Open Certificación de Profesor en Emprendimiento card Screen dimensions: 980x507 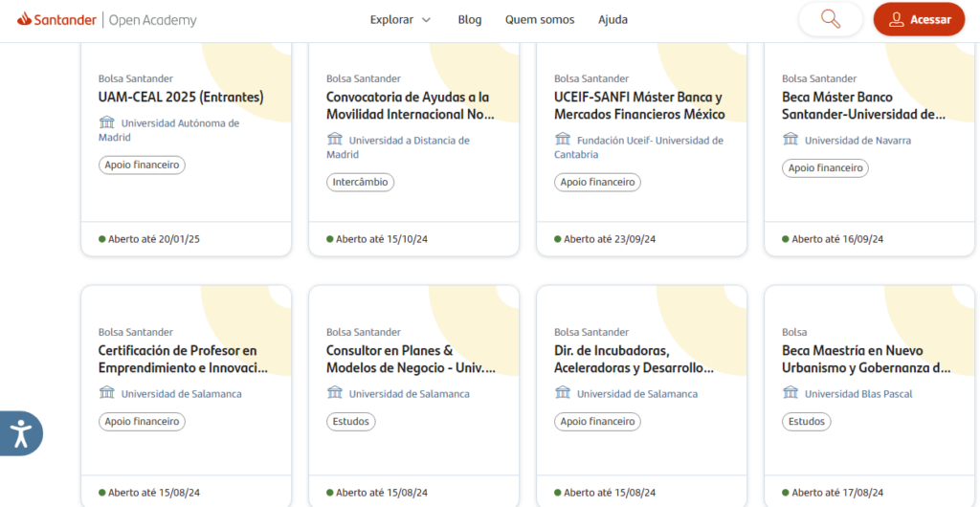[x=183, y=360]
